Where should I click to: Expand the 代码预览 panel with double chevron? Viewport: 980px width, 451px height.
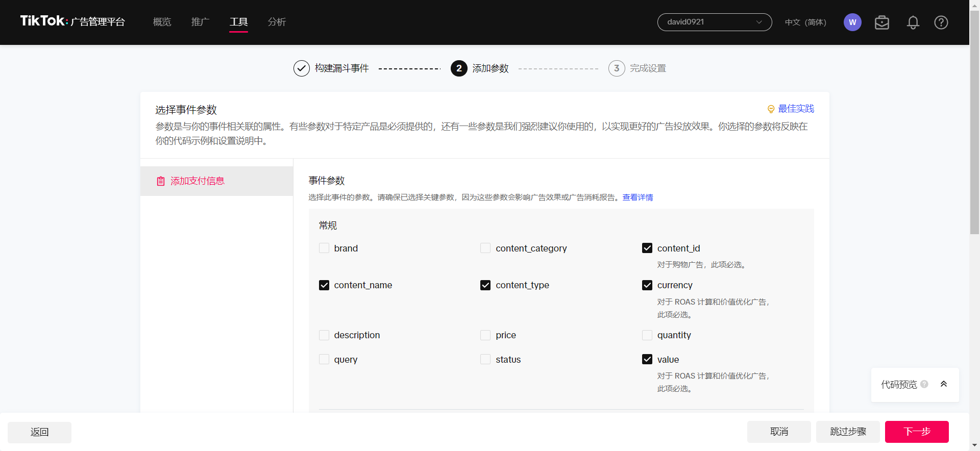944,384
